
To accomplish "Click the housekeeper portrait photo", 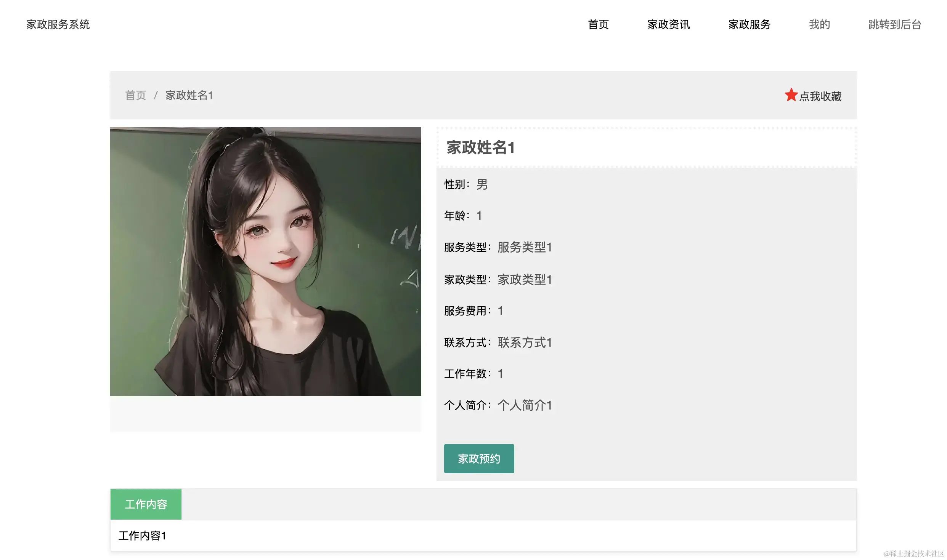I will coord(265,261).
